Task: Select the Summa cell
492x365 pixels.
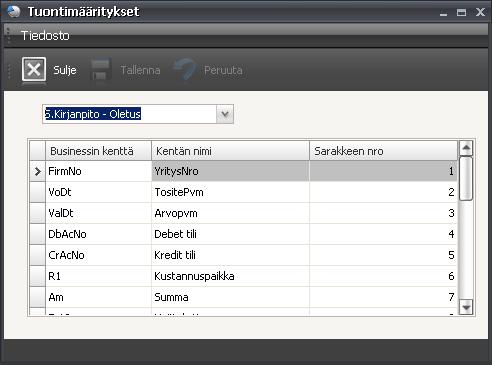Action: pyautogui.click(x=230, y=297)
